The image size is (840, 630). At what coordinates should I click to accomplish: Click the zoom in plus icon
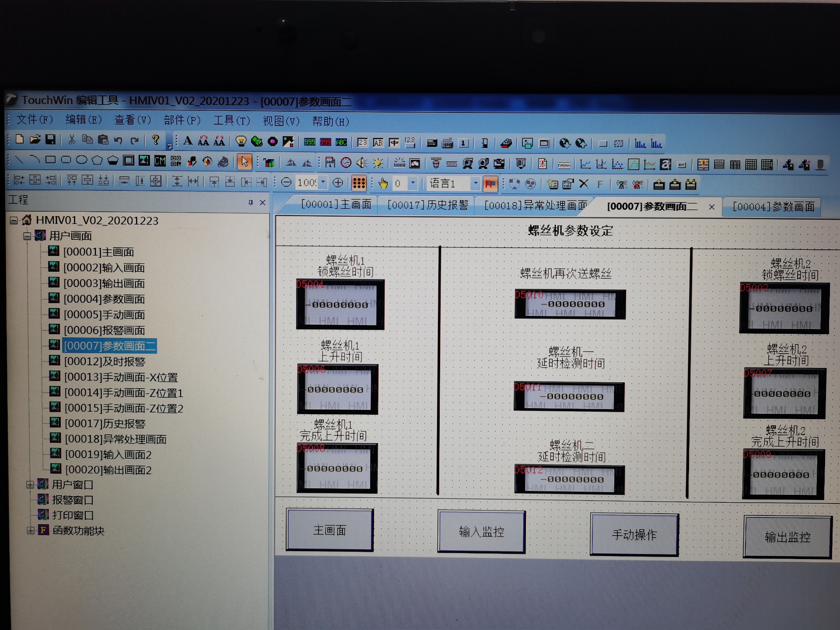[x=338, y=183]
